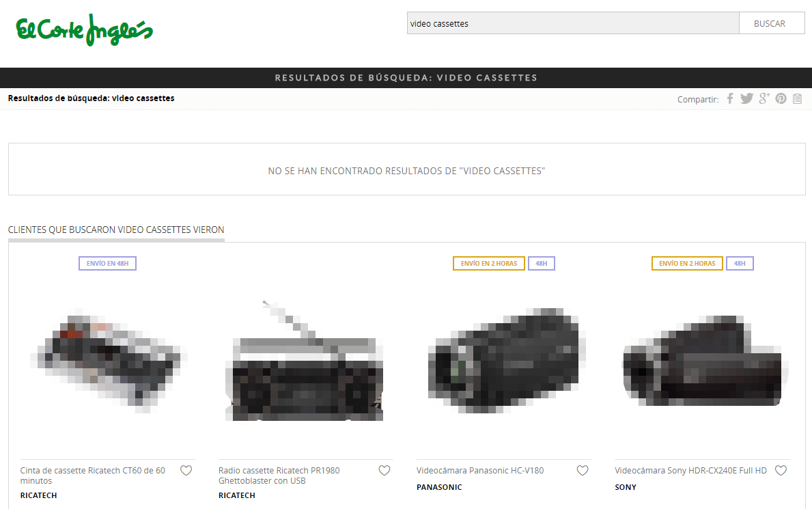Click the Panasonic camcorder thumbnail
The image size is (812, 509).
click(507, 361)
